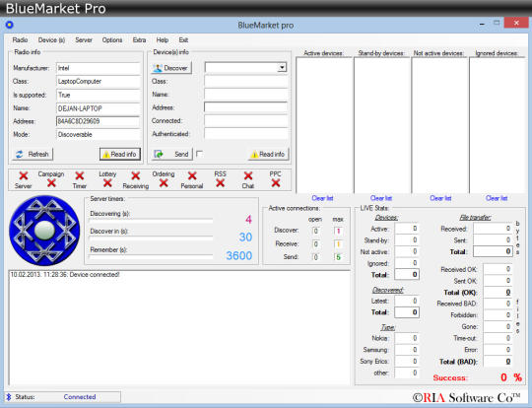Click the Remember timer value '3600'
Image resolution: width=532 pixels, height=408 pixels.
point(239,255)
